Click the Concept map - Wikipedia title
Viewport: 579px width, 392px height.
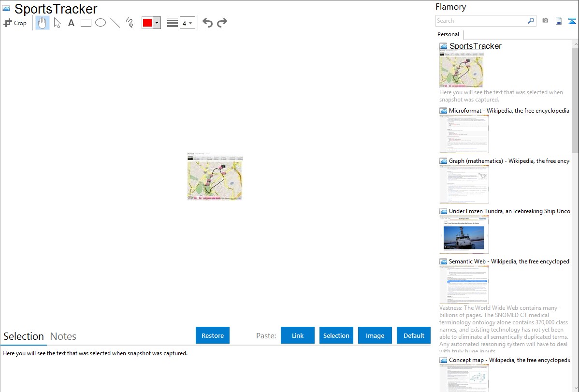tap(509, 360)
